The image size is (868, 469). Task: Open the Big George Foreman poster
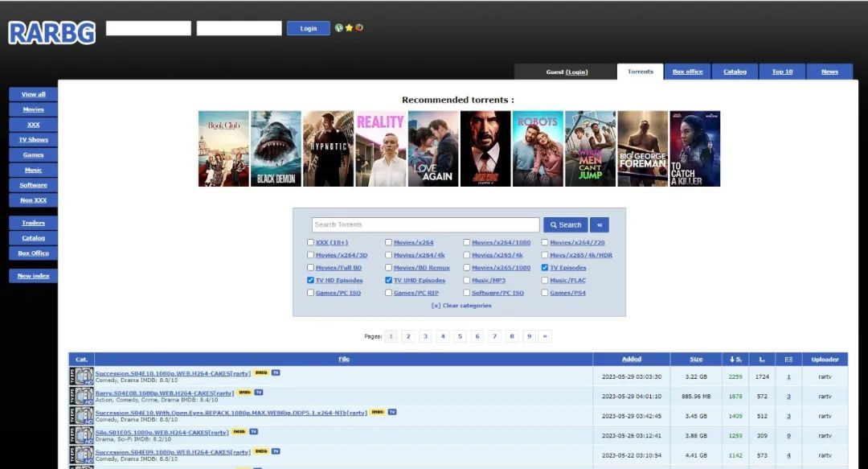(x=643, y=149)
